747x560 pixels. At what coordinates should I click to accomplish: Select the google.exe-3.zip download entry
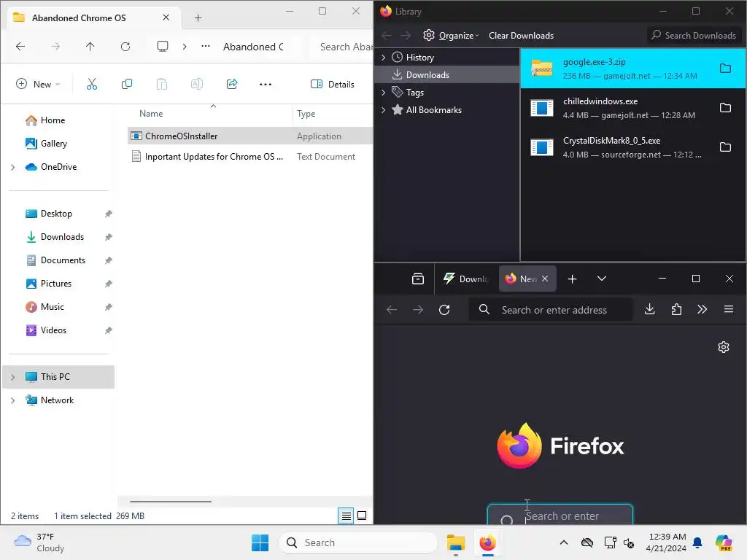[632, 69]
